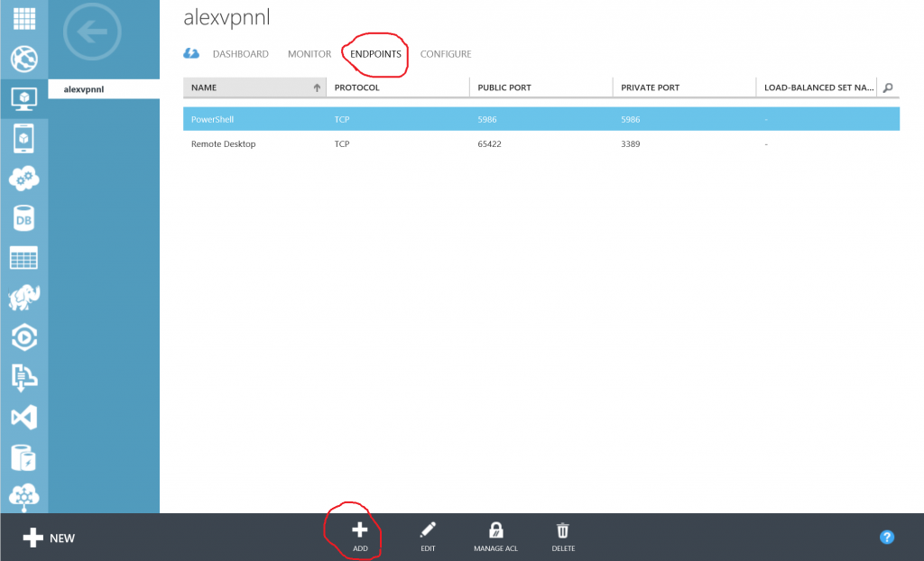924x561 pixels.
Task: Open the bottom cloud network icon in sidebar
Action: point(24,497)
